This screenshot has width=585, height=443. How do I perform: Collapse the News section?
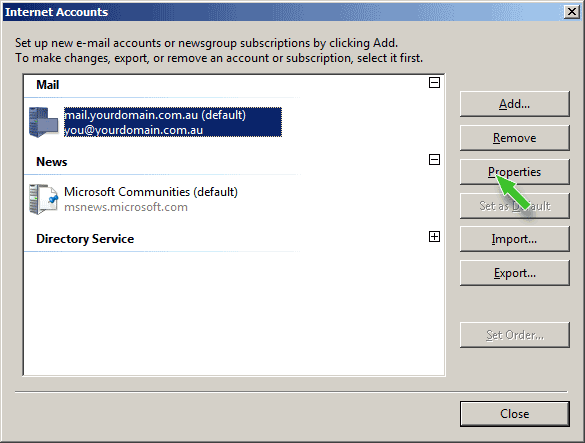[434, 160]
